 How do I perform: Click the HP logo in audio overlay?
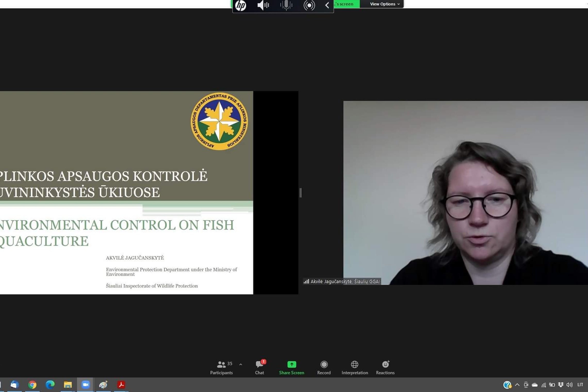pos(241,5)
